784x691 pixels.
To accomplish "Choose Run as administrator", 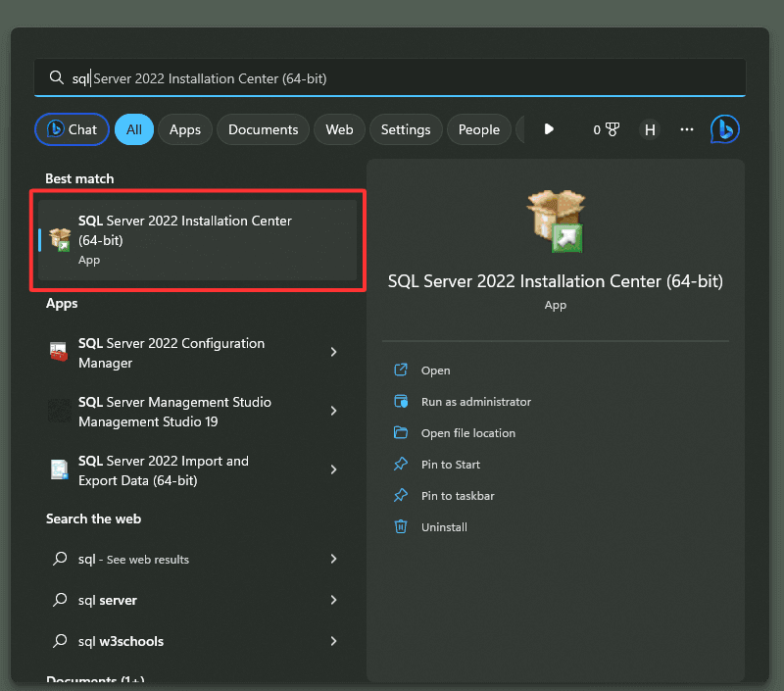I will coord(476,402).
